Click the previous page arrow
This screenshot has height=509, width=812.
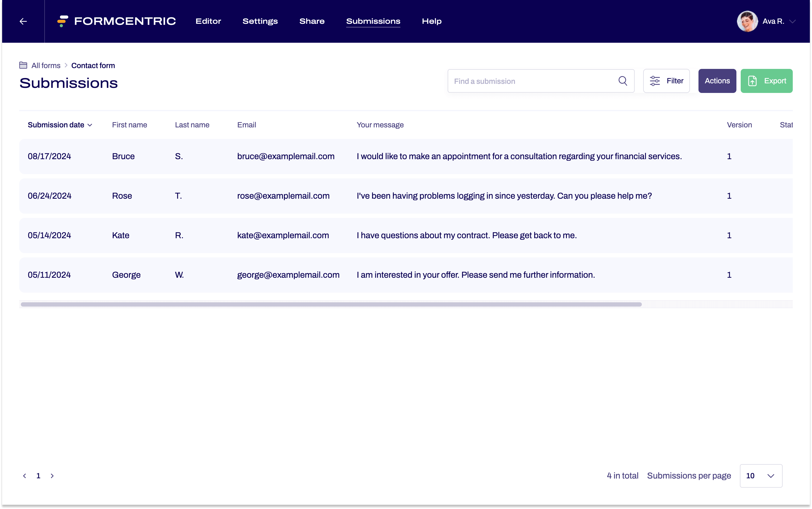pos(25,476)
